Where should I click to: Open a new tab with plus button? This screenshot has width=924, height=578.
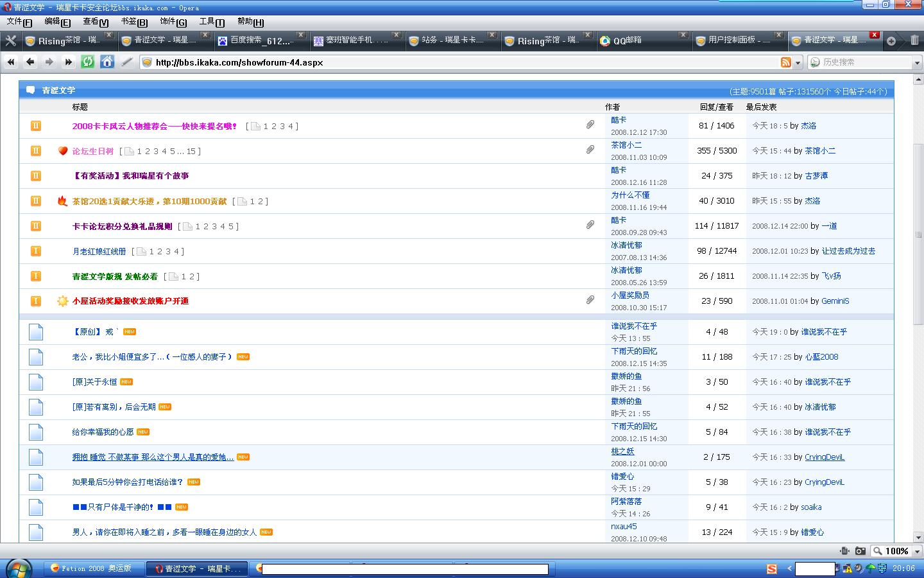coord(891,40)
